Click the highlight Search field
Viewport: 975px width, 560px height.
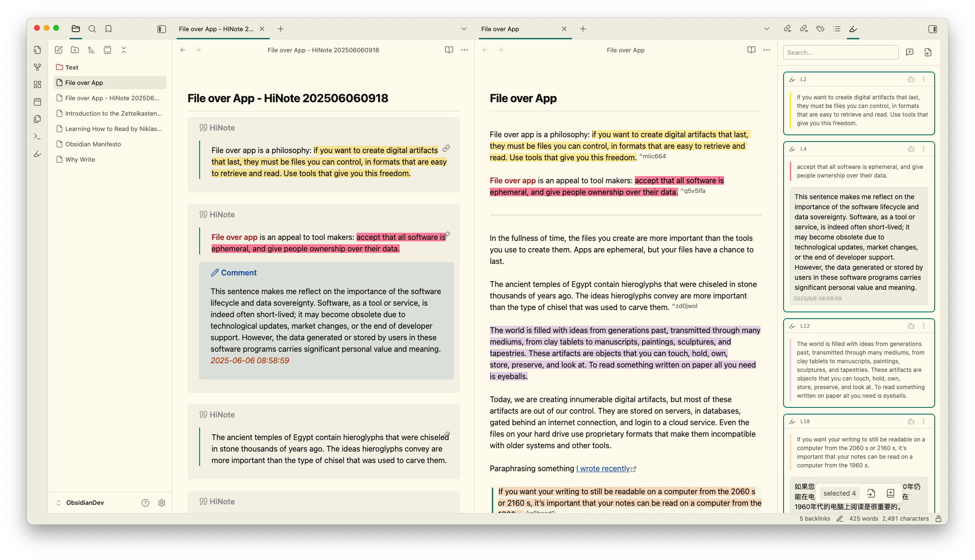[840, 52]
